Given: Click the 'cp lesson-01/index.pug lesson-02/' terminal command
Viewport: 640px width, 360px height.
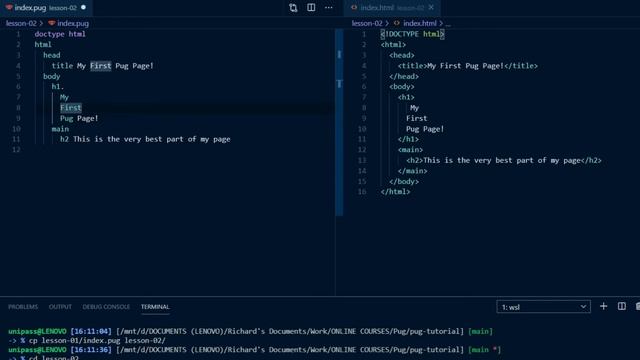Looking at the screenshot, I should tap(97, 340).
